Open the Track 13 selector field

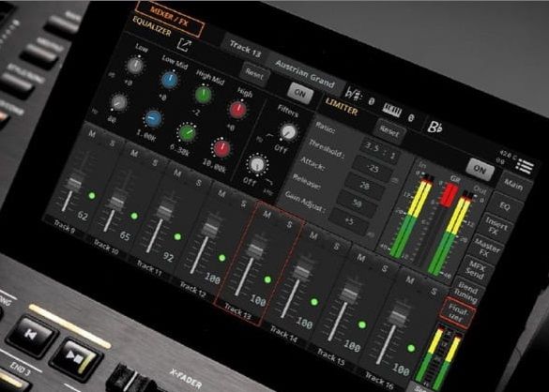tap(245, 49)
